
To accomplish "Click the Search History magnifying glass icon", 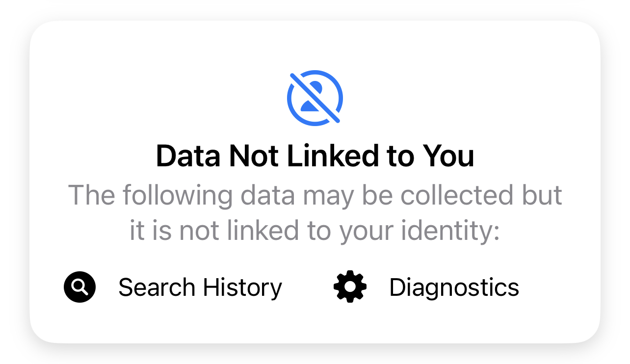I will pos(79,287).
